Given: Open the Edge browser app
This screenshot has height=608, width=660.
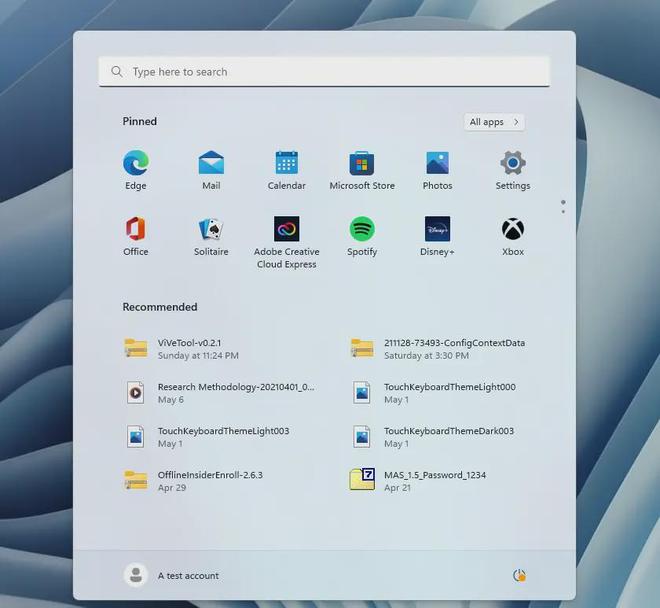Looking at the screenshot, I should tap(136, 164).
